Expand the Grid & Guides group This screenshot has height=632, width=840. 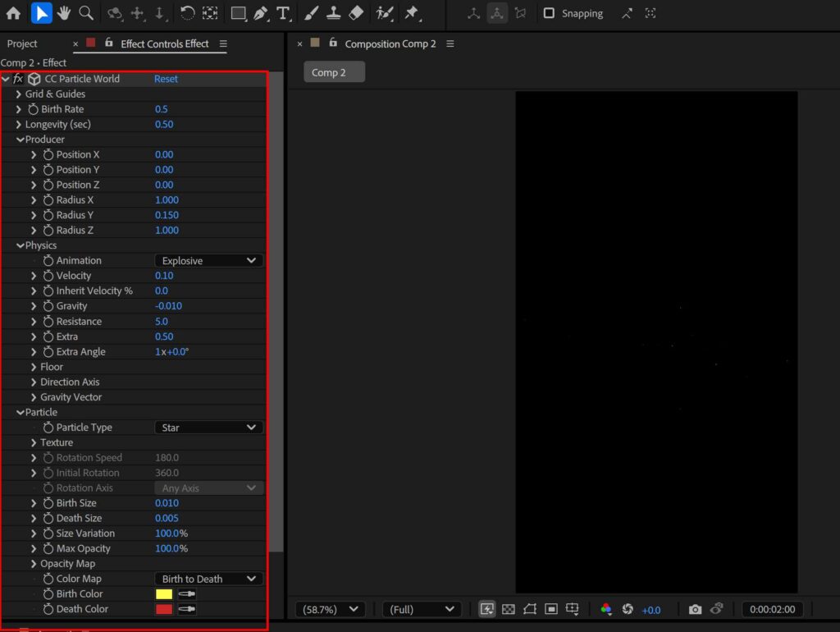(19, 94)
